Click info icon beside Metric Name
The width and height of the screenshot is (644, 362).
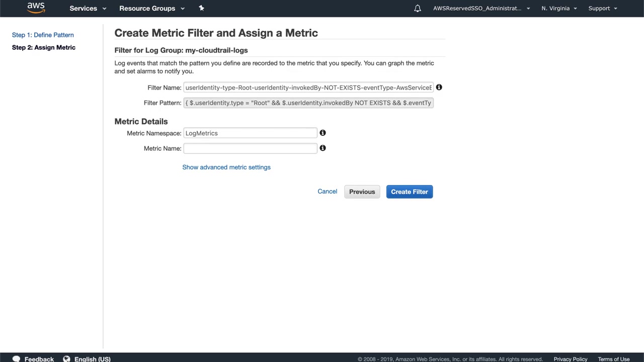coord(323,148)
